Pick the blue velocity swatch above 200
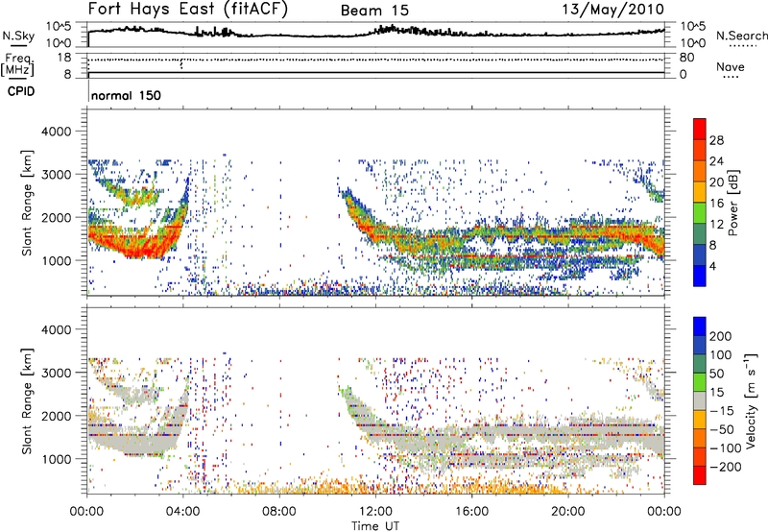 pos(700,326)
